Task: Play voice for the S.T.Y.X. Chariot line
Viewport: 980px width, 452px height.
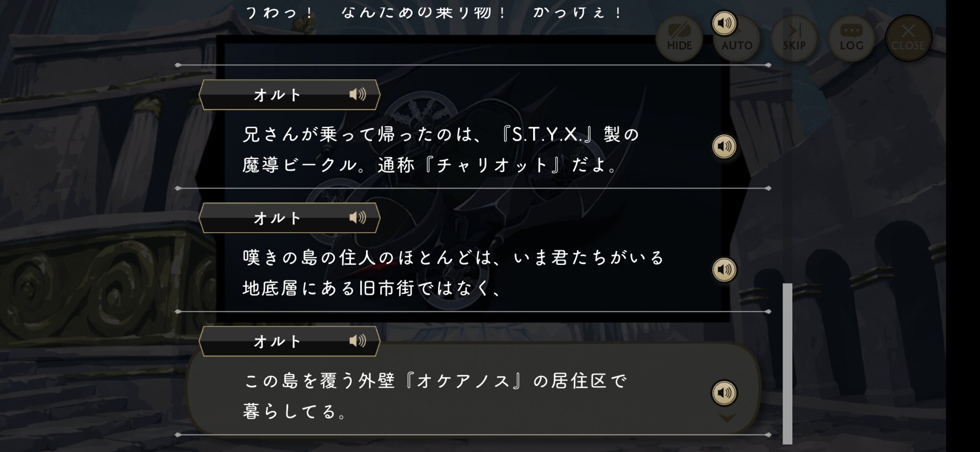Action: point(724,146)
